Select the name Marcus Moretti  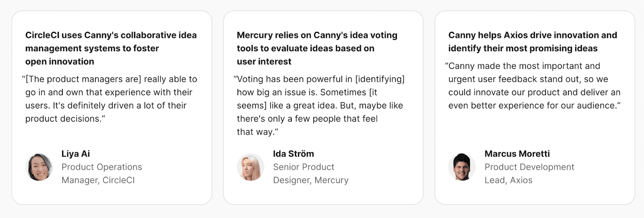(517, 154)
